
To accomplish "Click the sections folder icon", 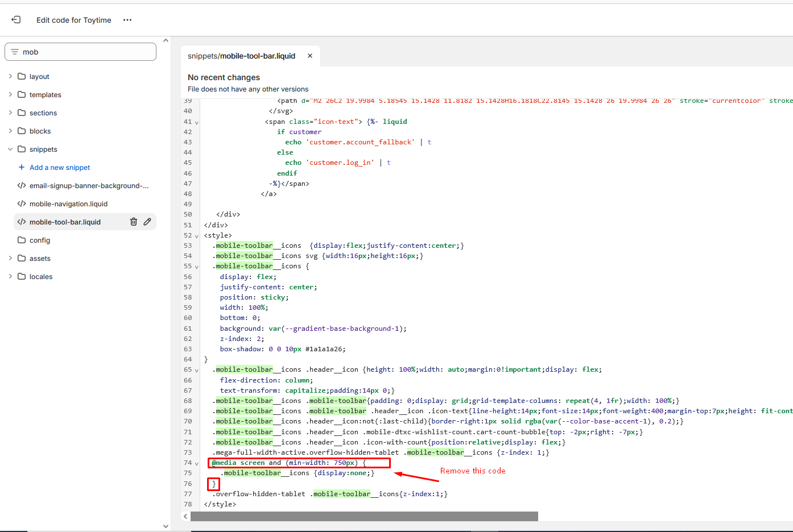I will 22,113.
